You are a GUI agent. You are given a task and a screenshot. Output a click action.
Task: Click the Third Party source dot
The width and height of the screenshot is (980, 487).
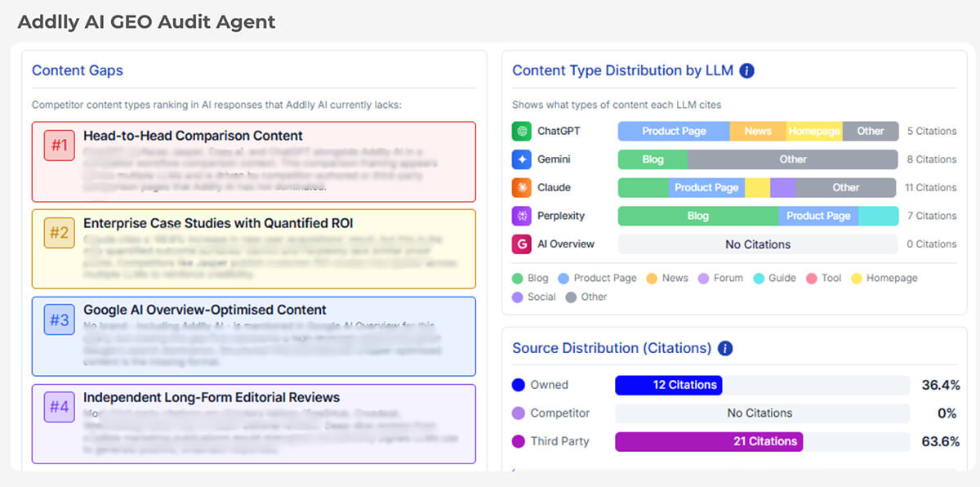point(519,441)
